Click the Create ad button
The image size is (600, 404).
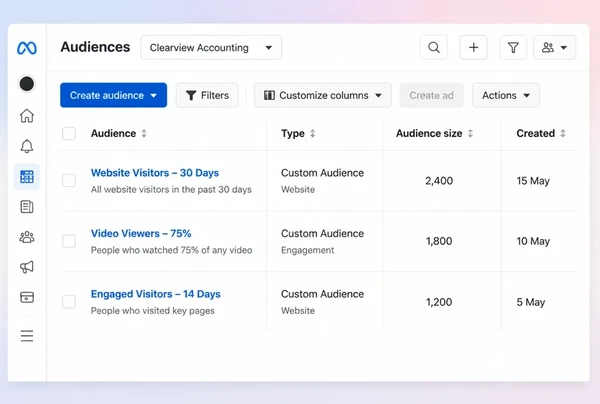[x=432, y=95]
